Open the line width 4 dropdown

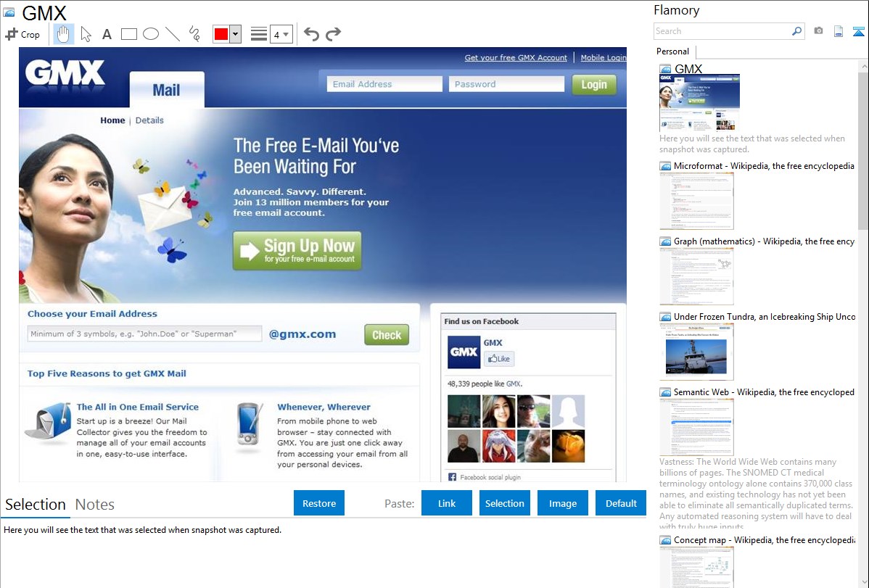point(281,34)
